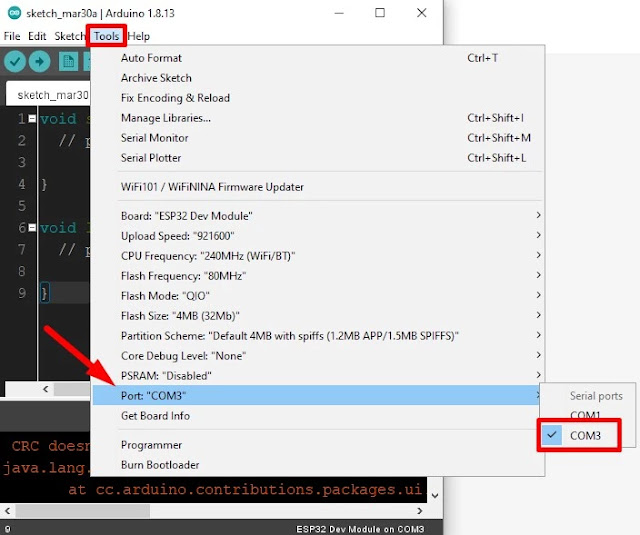Click the Upload arrow toolbar icon
Viewport: 640px width, 535px height.
40,62
